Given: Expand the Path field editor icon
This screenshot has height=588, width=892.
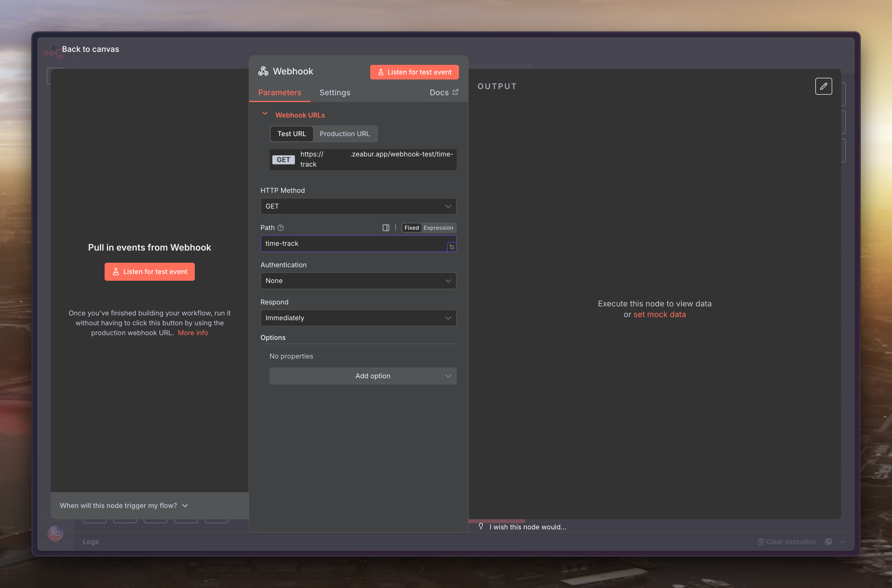Looking at the screenshot, I should click(452, 247).
